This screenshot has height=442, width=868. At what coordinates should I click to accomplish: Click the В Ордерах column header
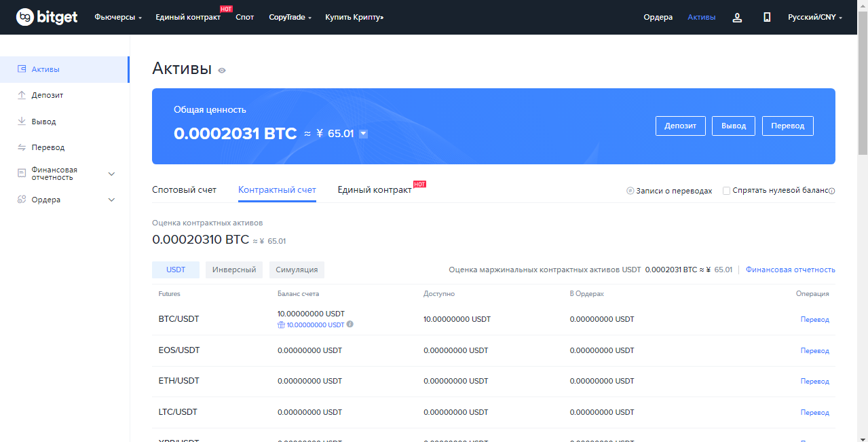pyautogui.click(x=587, y=294)
